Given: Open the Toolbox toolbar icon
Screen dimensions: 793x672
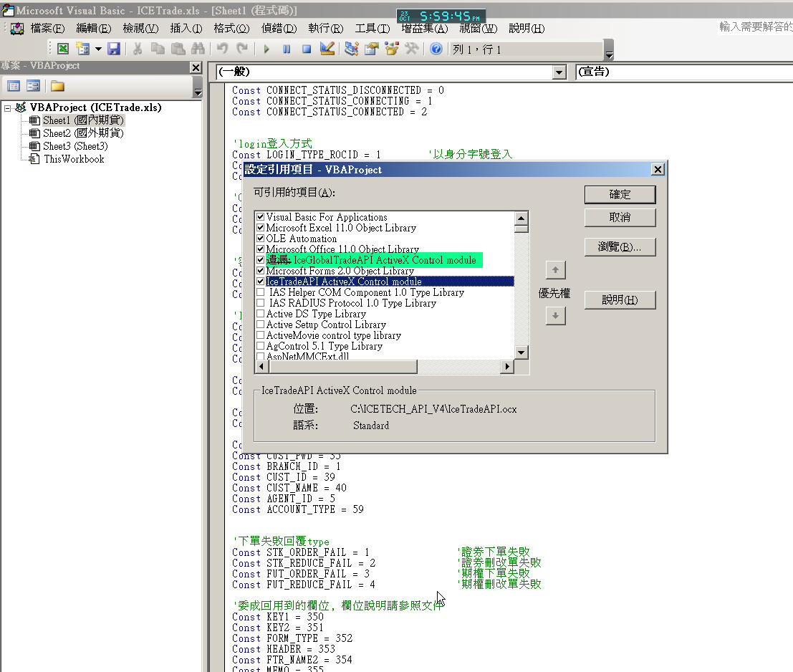Looking at the screenshot, I should (x=412, y=49).
